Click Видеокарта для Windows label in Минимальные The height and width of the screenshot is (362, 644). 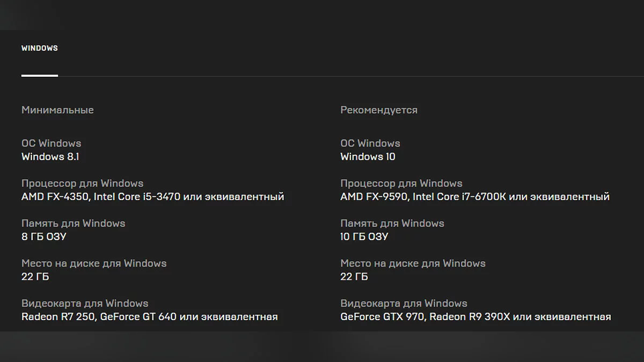coord(85,304)
